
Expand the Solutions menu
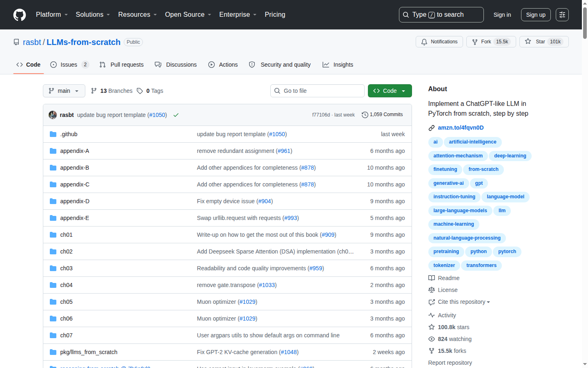click(93, 15)
